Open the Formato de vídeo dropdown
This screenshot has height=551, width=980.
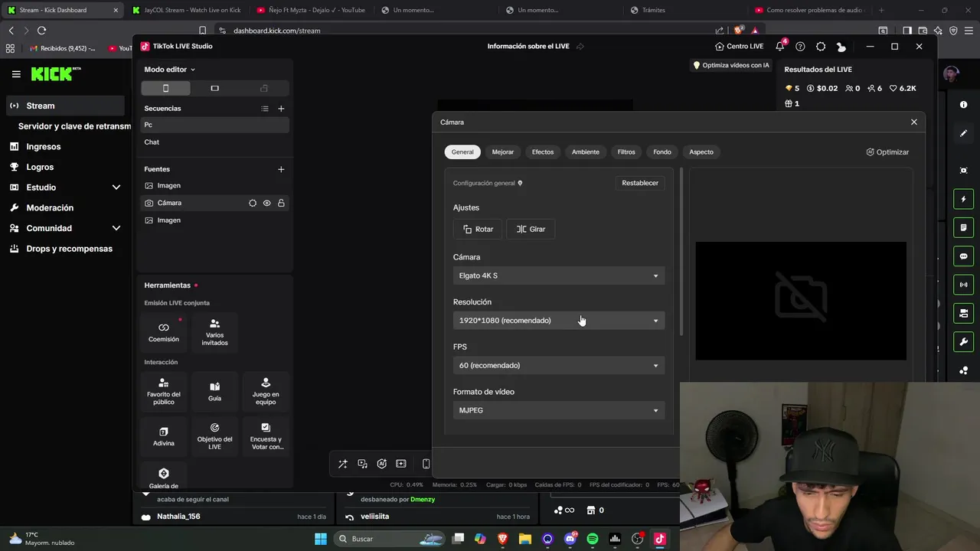(x=559, y=410)
